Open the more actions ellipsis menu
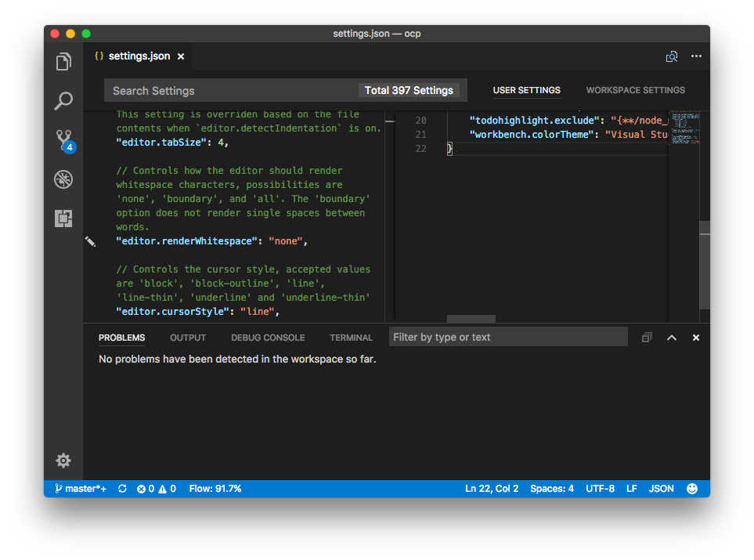The height and width of the screenshot is (560, 754). [696, 56]
